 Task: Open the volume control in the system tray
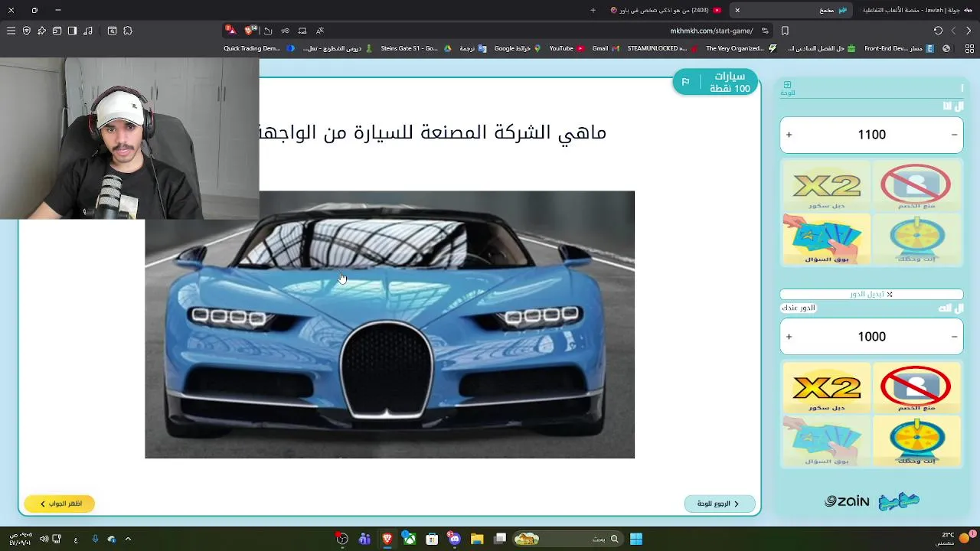[44, 539]
